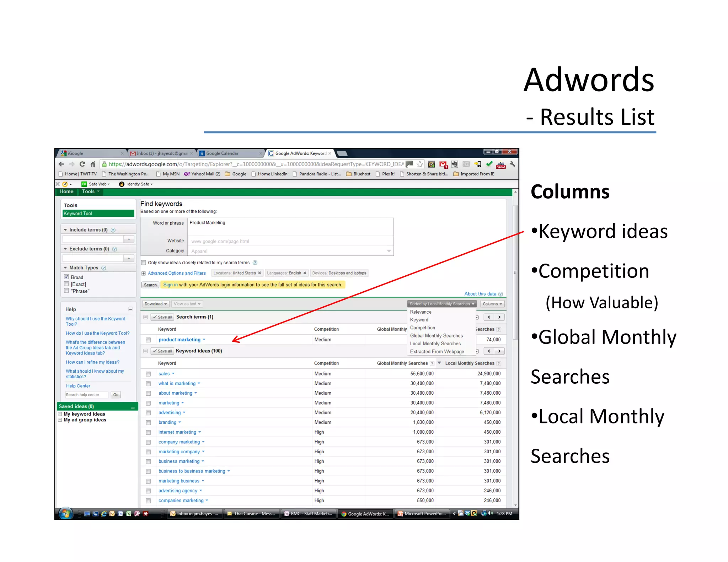Switch to the Google Calendar tab

(229, 153)
